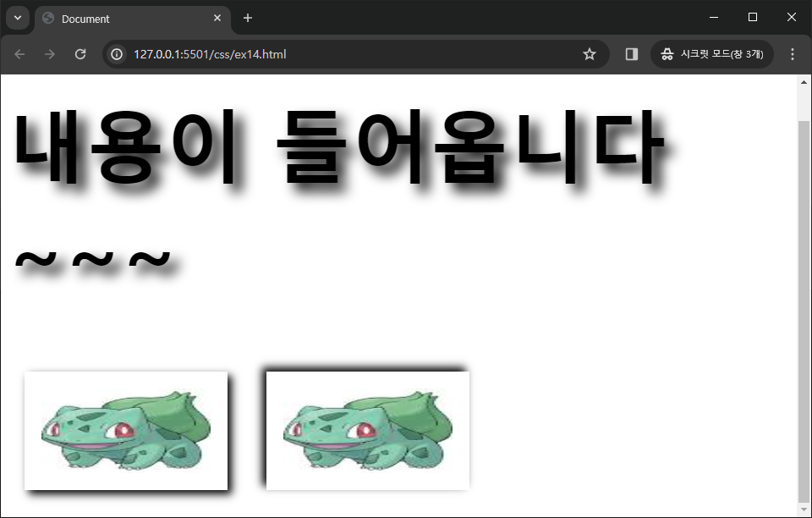Open the tab search dropdown chevron
812x518 pixels.
pos(18,18)
